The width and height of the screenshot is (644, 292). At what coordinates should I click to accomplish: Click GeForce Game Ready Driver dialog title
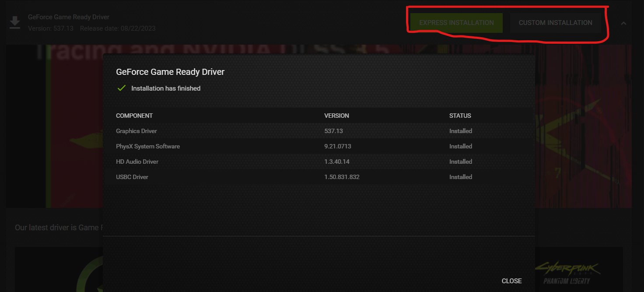click(x=170, y=72)
